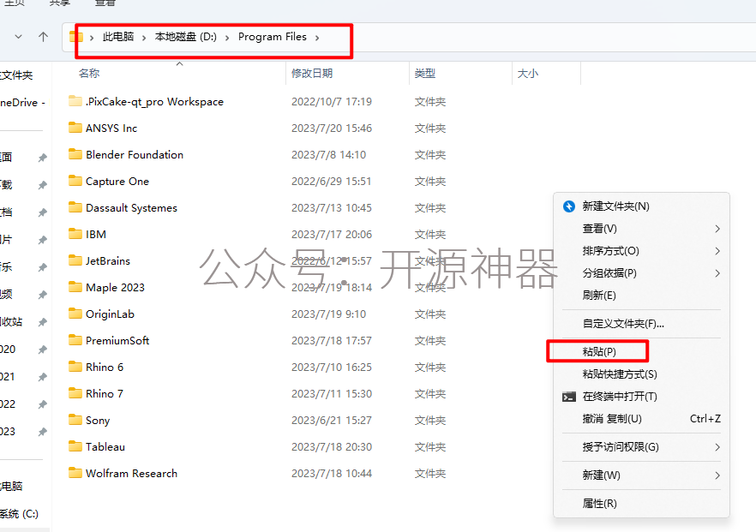Select PremiumSoft folder icon
The width and height of the screenshot is (756, 532).
(x=75, y=340)
